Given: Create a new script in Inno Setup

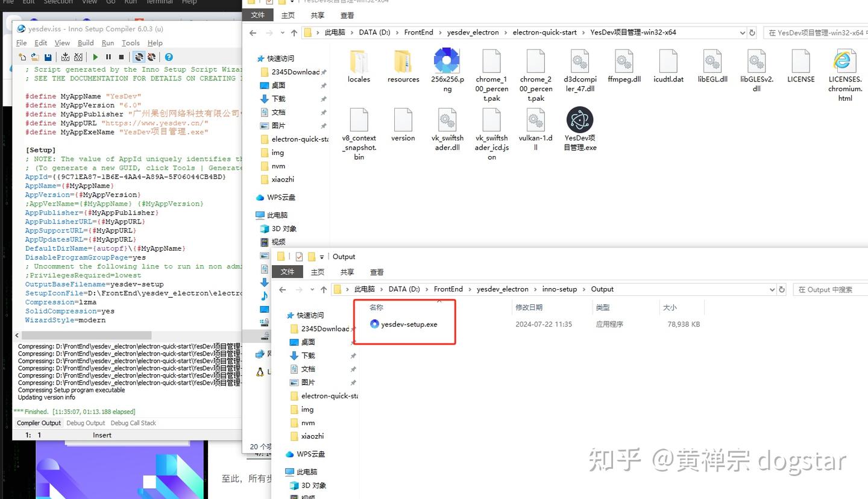Looking at the screenshot, I should point(22,57).
